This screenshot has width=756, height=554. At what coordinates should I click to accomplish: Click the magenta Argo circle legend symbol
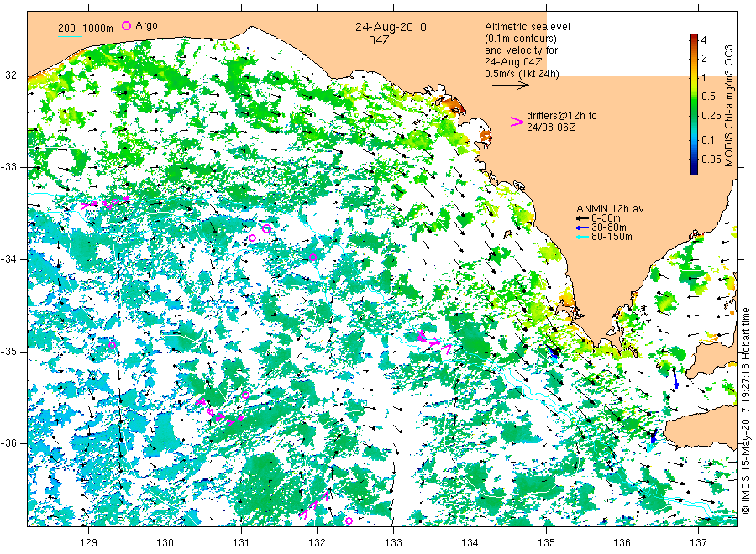pyautogui.click(x=126, y=25)
